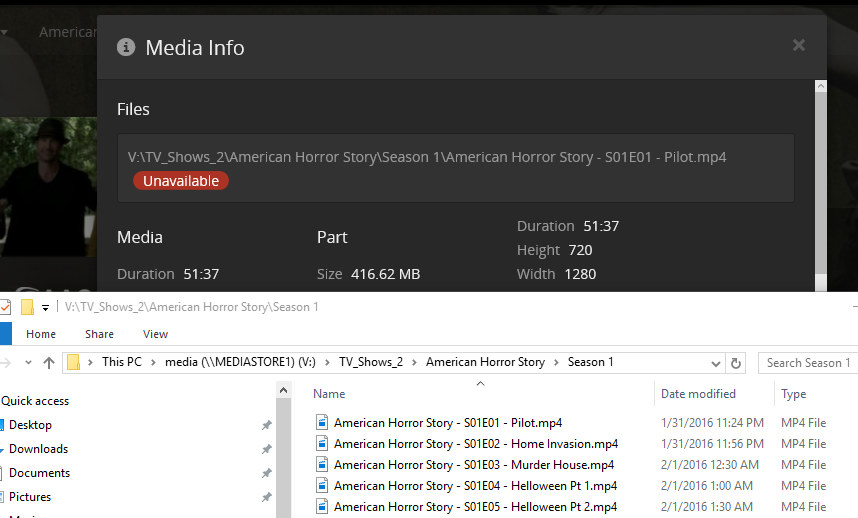
Task: Open the Home ribbon tab in Explorer
Action: click(x=41, y=334)
